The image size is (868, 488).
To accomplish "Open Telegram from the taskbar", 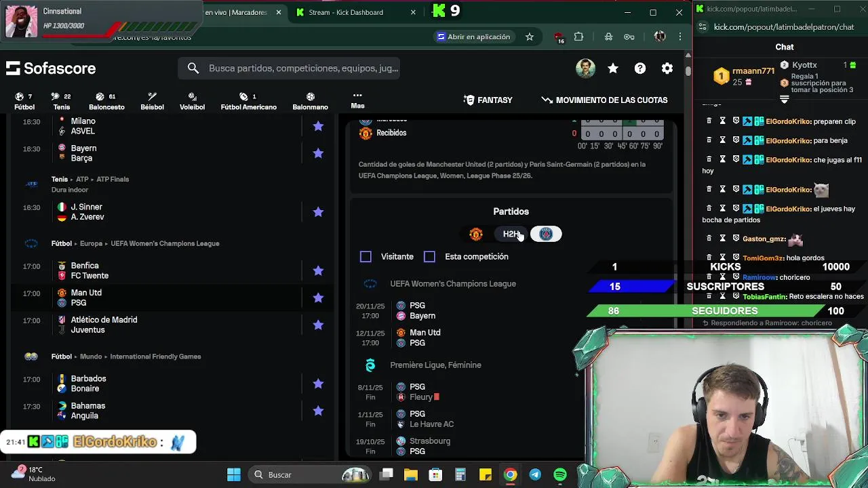I will click(x=535, y=474).
